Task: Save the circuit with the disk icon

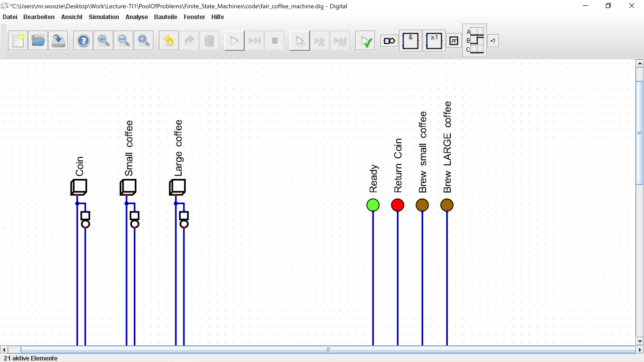Action: [58, 41]
